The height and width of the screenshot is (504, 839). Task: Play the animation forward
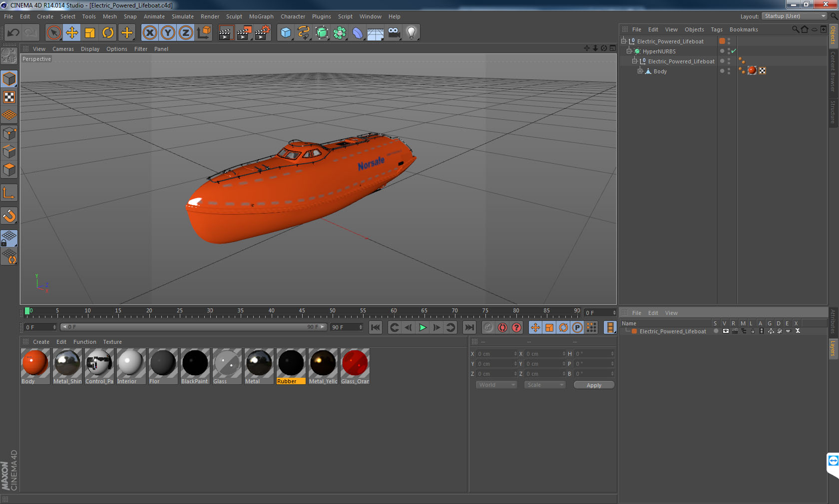(x=422, y=327)
